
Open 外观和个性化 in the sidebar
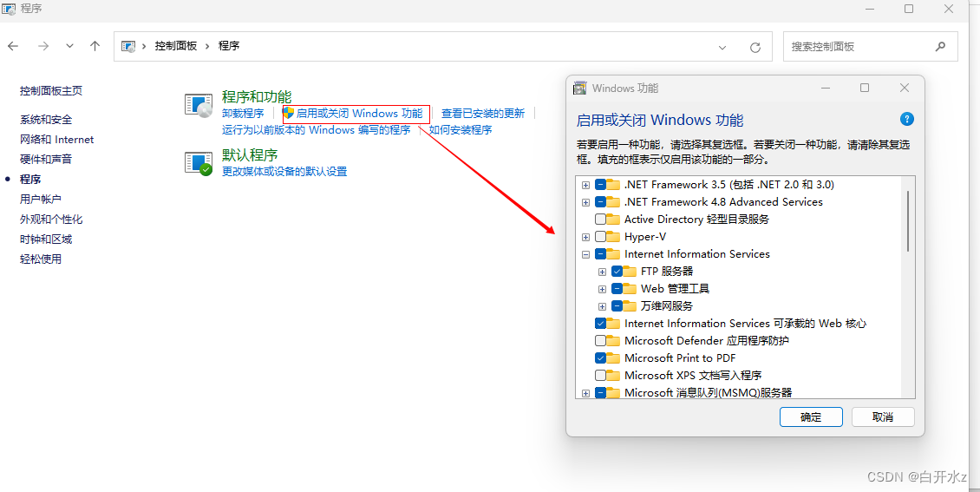(x=51, y=220)
